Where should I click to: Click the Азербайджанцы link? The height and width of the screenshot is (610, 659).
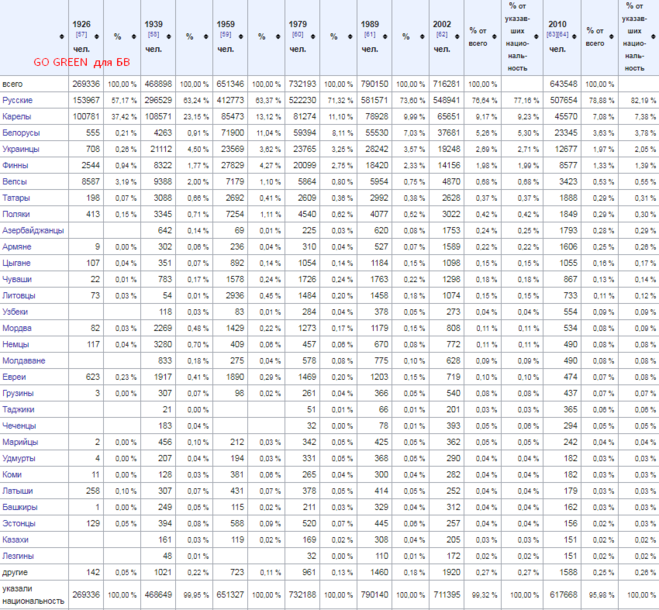click(32, 230)
